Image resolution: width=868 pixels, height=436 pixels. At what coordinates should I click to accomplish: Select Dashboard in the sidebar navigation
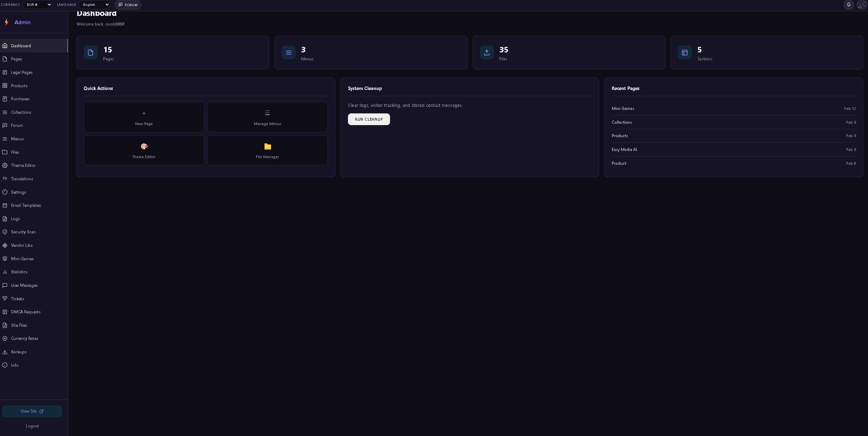coord(21,45)
